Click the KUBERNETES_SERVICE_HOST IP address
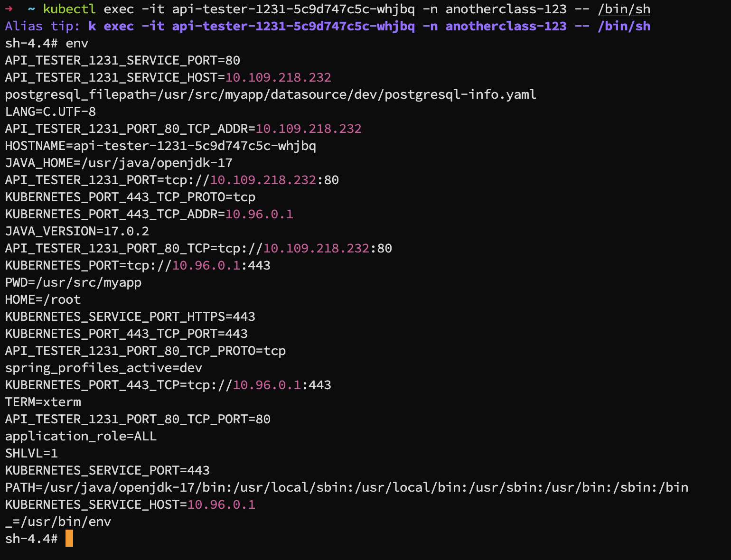The width and height of the screenshot is (731, 560). pos(221,504)
